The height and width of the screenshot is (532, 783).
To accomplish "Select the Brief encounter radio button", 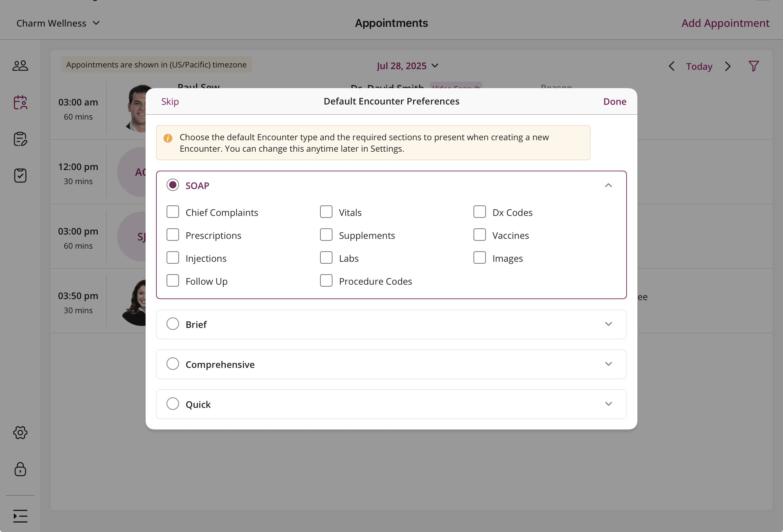I will [173, 324].
